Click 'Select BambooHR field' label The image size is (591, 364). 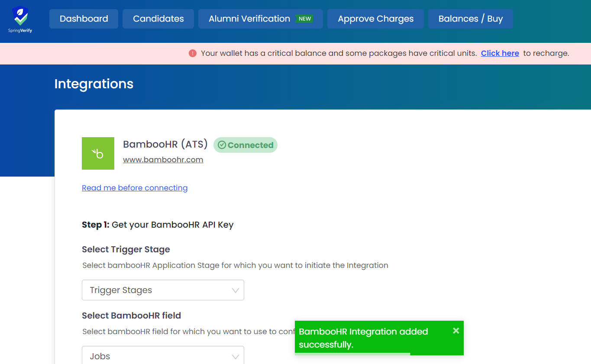132,316
